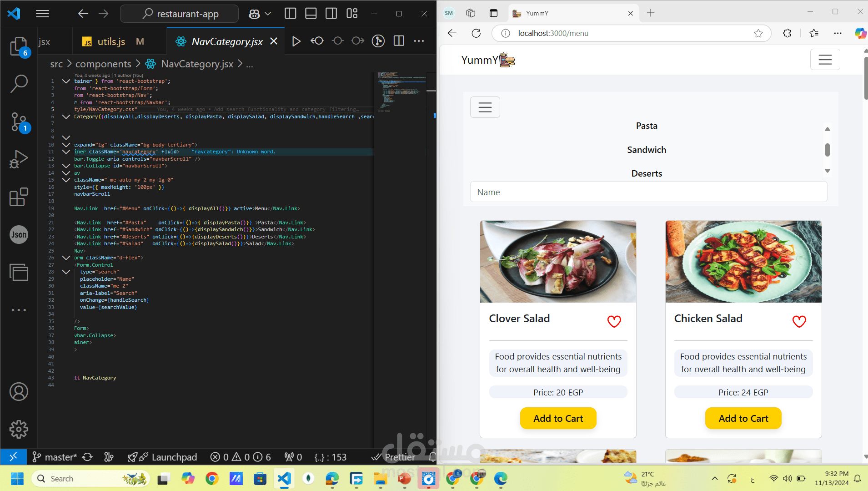Refresh the localhost menu page
The width and height of the screenshot is (868, 491).
[476, 33]
